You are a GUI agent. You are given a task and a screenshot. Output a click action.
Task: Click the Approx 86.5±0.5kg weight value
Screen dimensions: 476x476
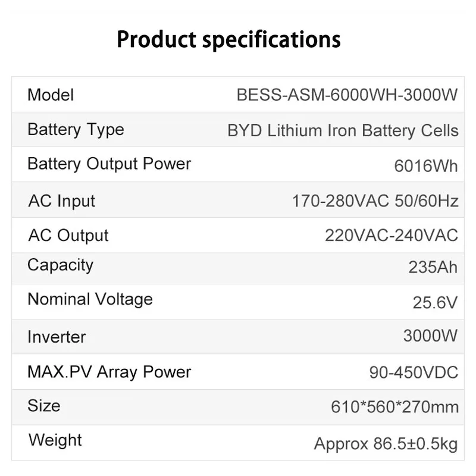(386, 444)
